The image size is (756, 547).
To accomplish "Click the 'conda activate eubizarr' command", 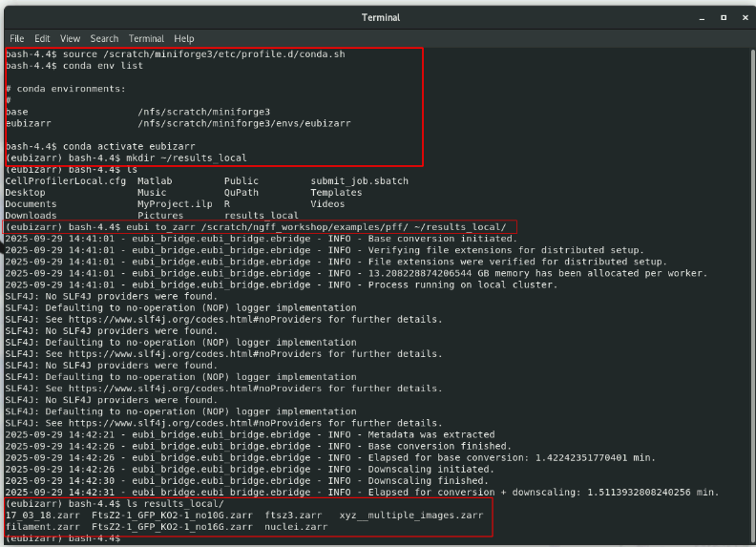I will coord(129,146).
